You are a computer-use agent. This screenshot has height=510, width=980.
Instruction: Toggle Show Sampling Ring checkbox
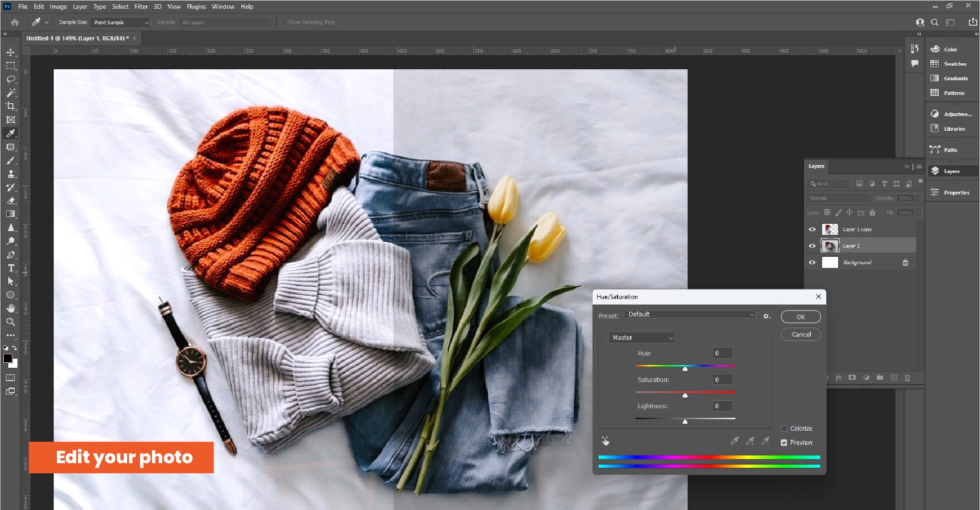point(283,22)
